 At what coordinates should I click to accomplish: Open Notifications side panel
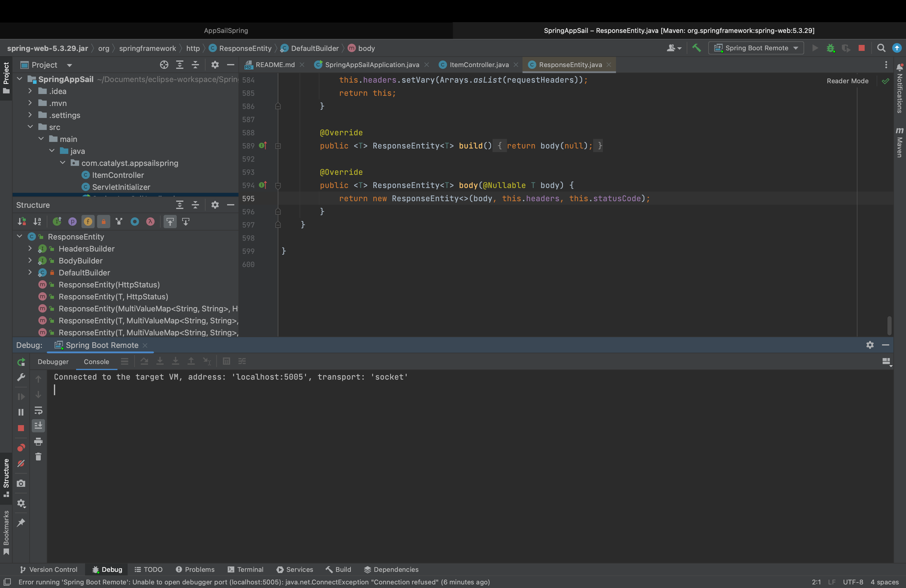[899, 88]
